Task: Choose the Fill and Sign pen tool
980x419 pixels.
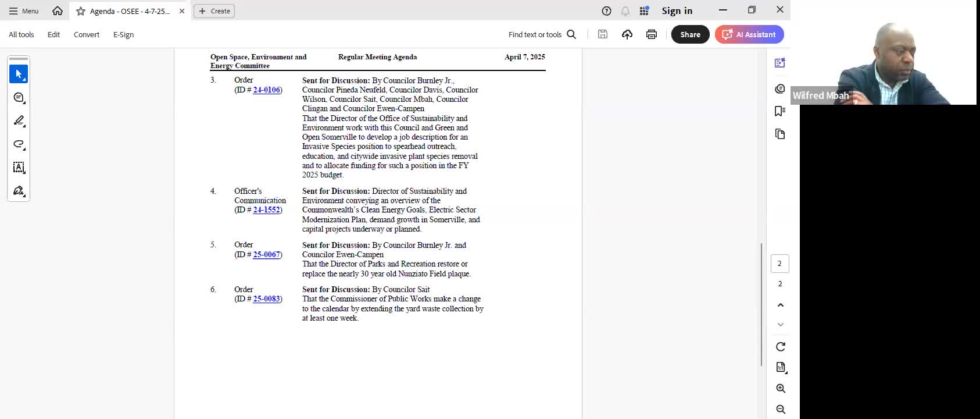Action: [19, 190]
